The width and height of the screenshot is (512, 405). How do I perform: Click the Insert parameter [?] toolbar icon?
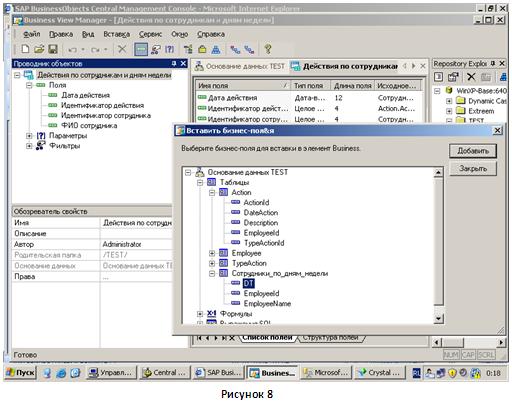tap(170, 49)
